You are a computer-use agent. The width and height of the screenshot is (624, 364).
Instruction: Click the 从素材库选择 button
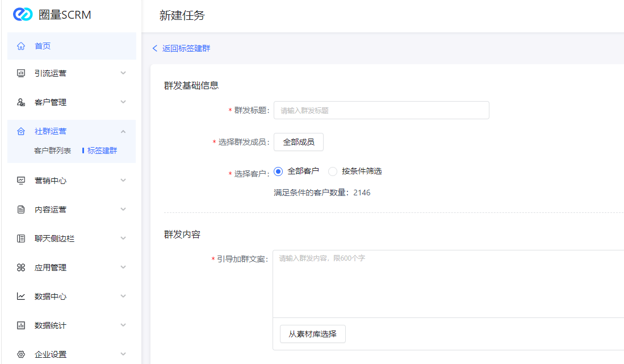[x=312, y=334]
